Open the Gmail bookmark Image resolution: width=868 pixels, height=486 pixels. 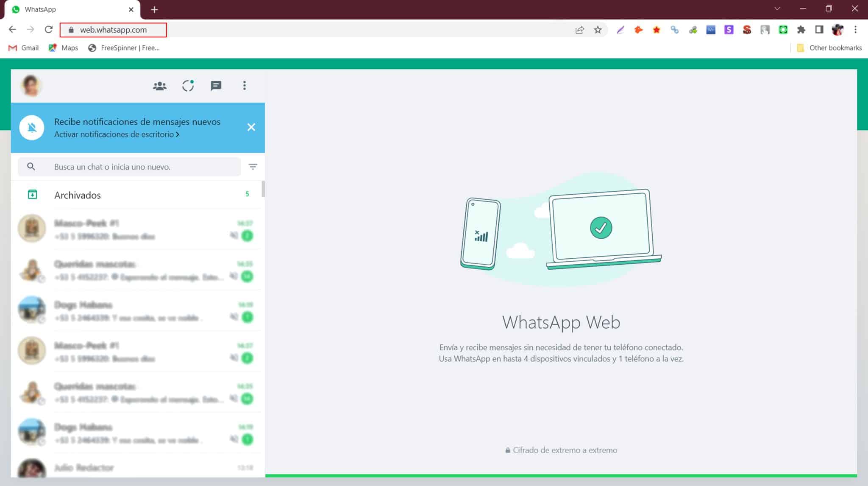(x=23, y=47)
